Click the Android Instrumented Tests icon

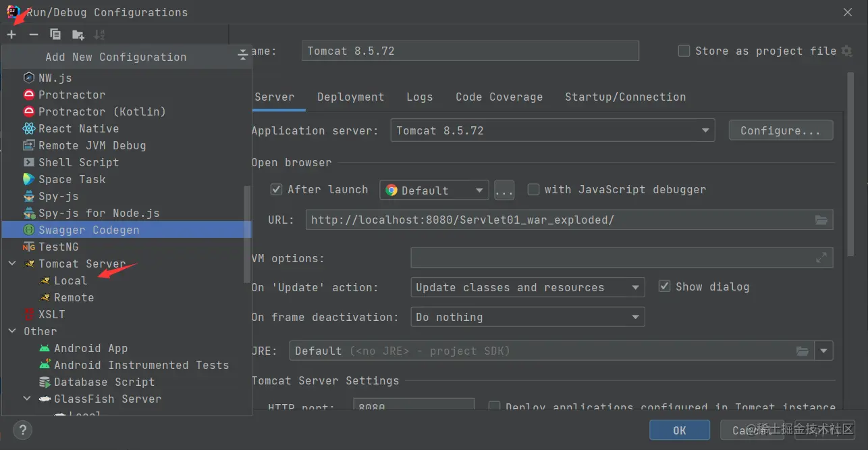pos(45,365)
